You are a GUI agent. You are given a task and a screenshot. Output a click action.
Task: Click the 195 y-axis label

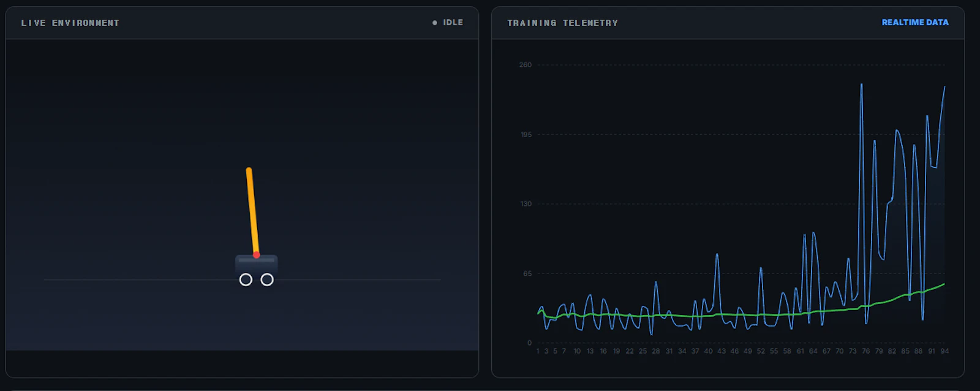(526, 134)
